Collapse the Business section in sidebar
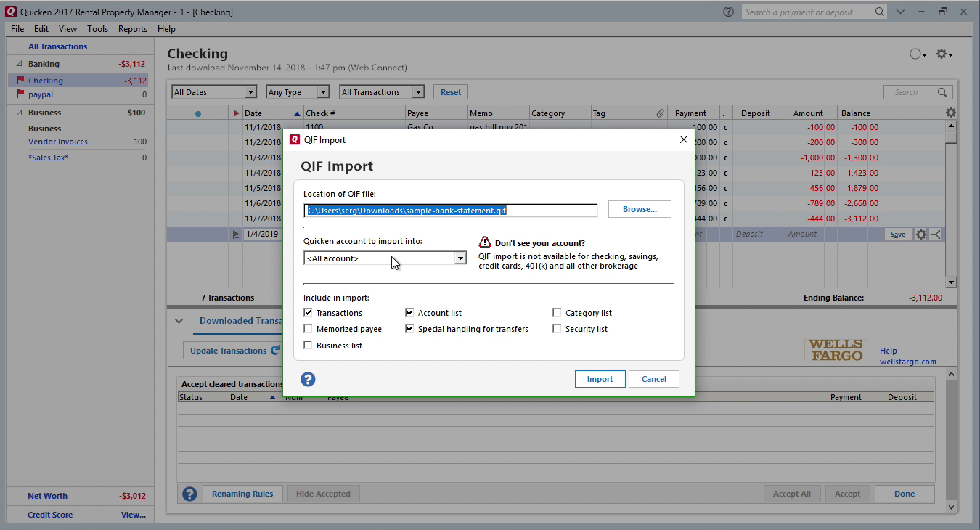980x530 pixels. [x=20, y=113]
